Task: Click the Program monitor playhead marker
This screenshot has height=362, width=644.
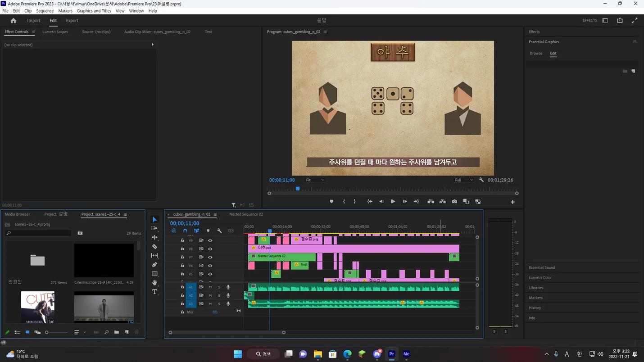Action: pos(297,189)
